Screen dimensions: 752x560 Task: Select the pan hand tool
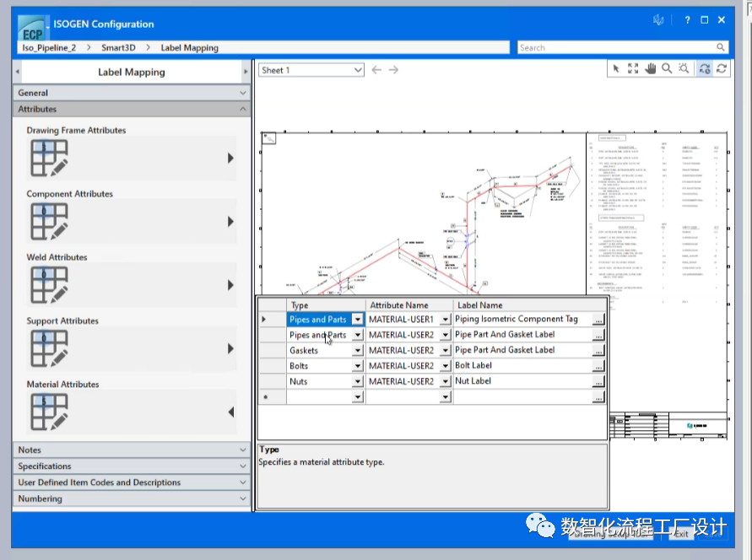(x=650, y=69)
